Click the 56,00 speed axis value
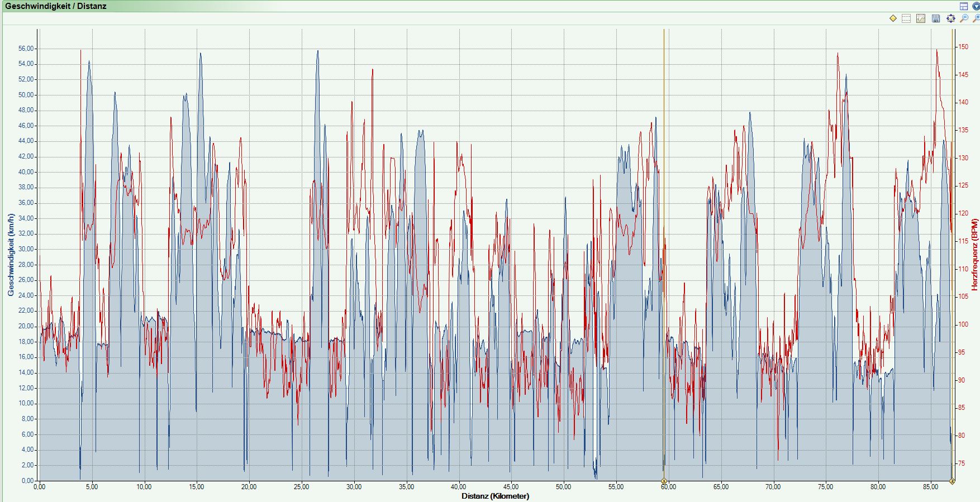 [x=26, y=49]
